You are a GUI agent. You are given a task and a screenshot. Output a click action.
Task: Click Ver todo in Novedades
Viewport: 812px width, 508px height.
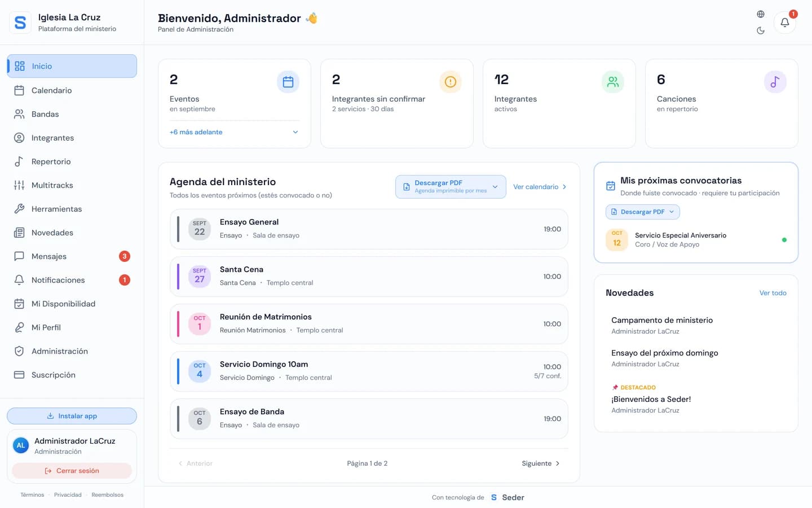point(773,293)
